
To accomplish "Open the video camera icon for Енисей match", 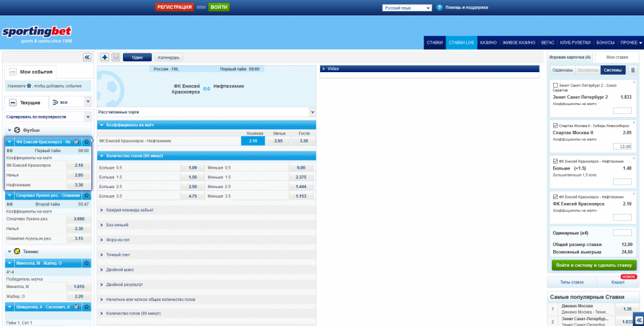I will click(77, 142).
